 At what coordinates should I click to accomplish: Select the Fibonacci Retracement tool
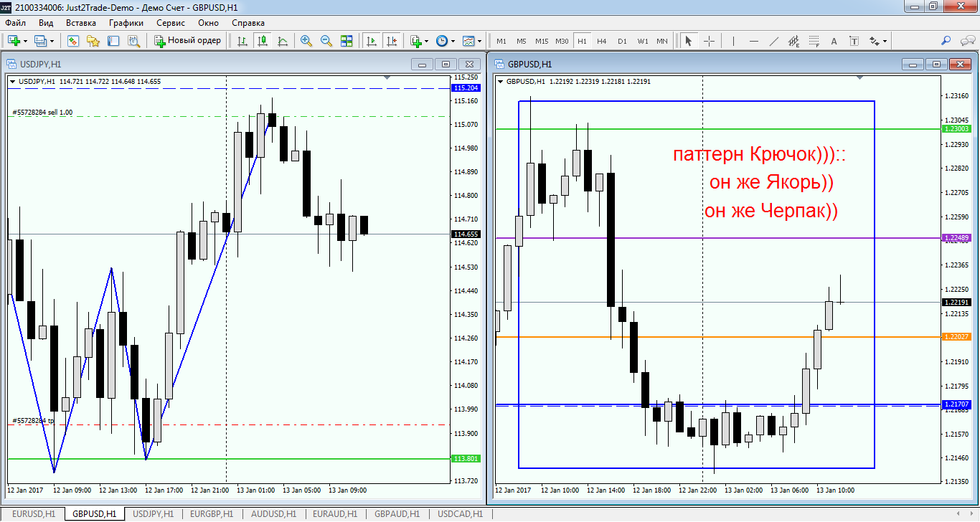point(814,41)
